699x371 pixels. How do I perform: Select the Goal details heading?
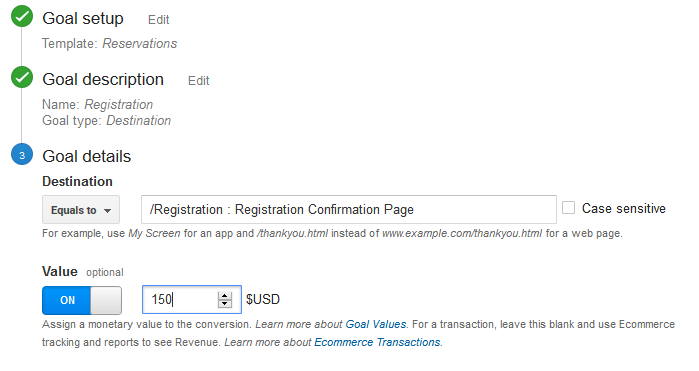point(86,157)
